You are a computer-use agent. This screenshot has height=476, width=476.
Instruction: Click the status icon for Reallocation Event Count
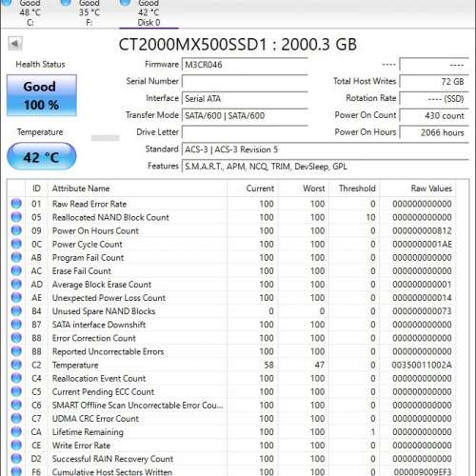pos(16,378)
